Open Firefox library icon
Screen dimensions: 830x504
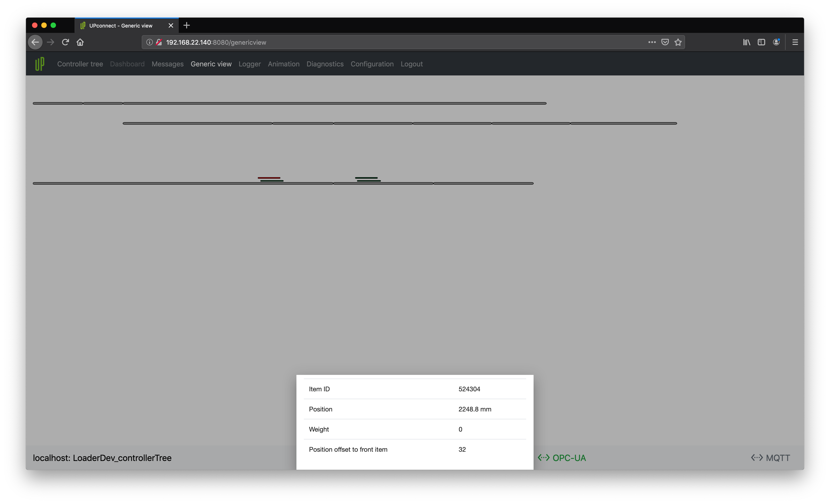tap(746, 42)
